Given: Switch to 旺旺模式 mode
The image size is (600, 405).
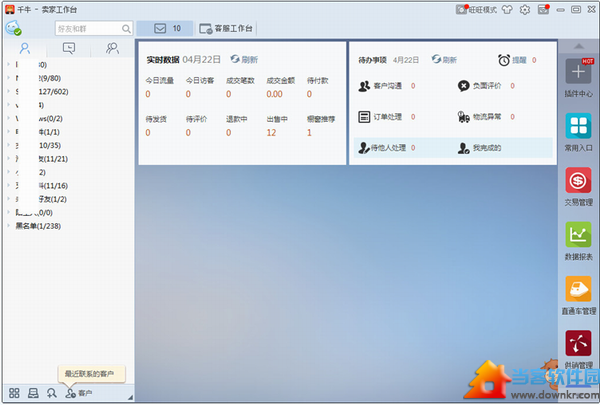Looking at the screenshot, I should coord(476,10).
